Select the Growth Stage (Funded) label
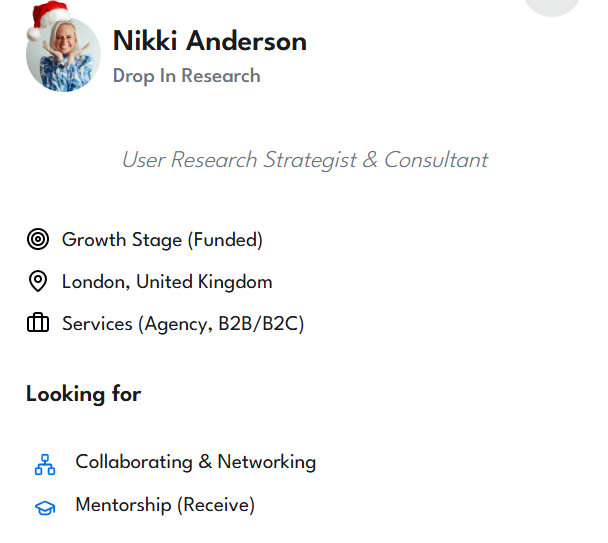Viewport: 608px width, 543px height. [162, 240]
